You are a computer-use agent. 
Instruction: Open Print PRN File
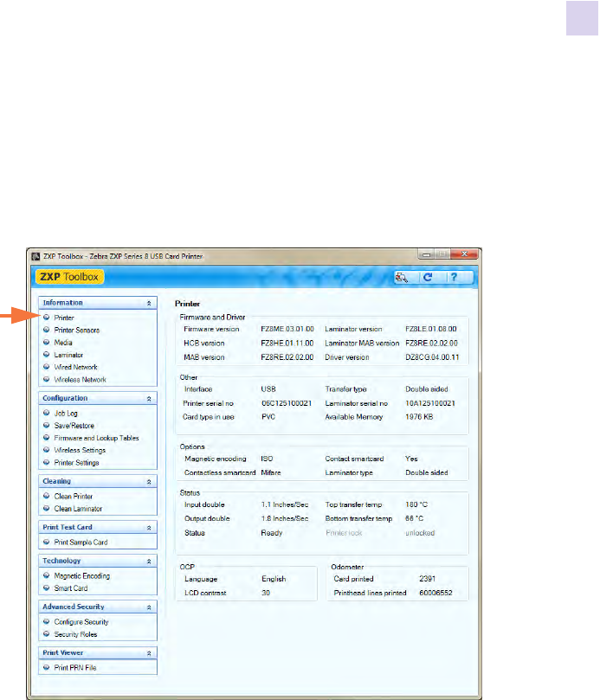75,668
